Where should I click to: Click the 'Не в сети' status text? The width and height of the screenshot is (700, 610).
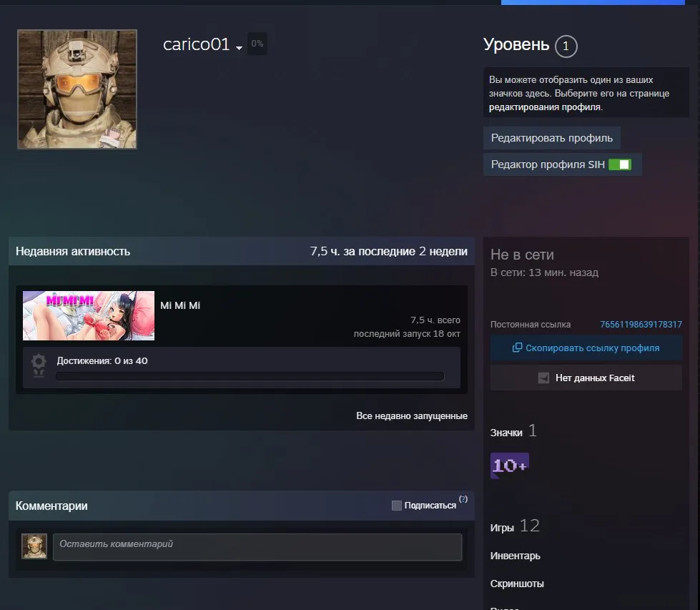522,255
